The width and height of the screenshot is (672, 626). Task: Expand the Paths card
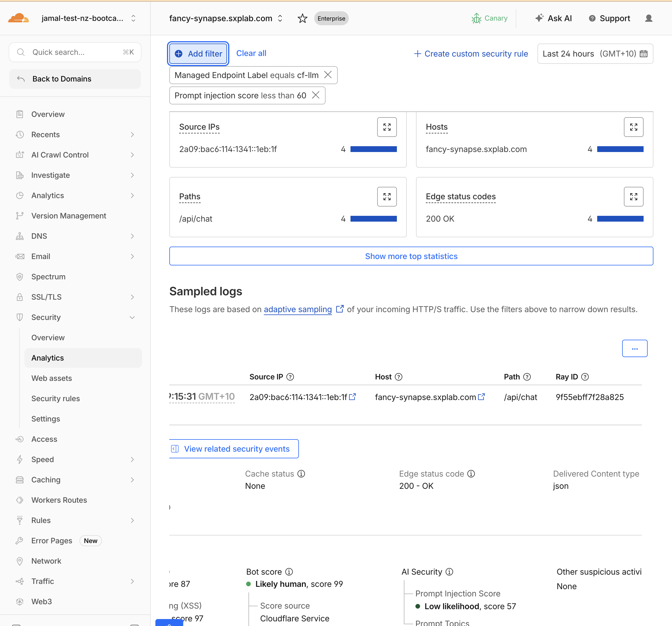tap(387, 196)
